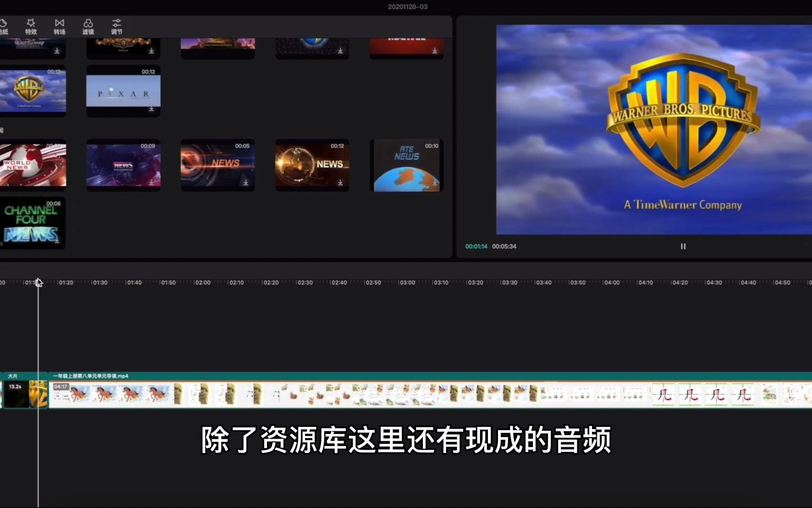Click the Warner Bros preview video frame
Viewport: 812px width, 508px height.
(x=654, y=130)
